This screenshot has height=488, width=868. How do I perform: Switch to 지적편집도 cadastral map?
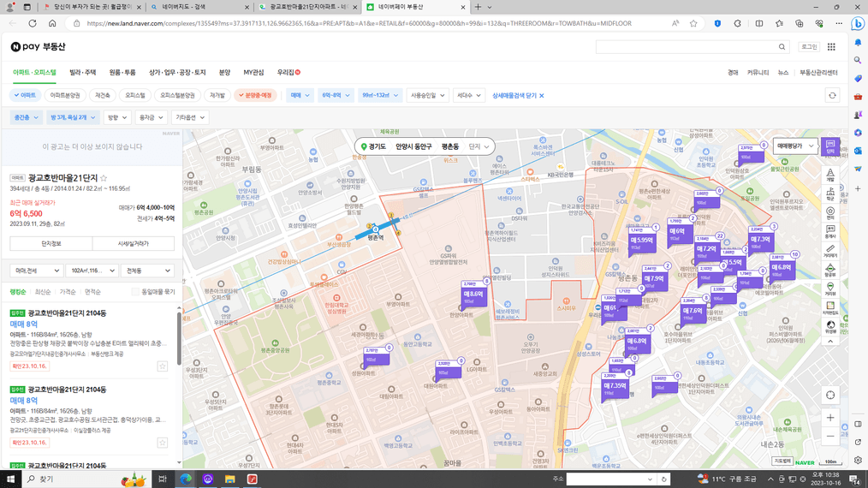(x=829, y=308)
